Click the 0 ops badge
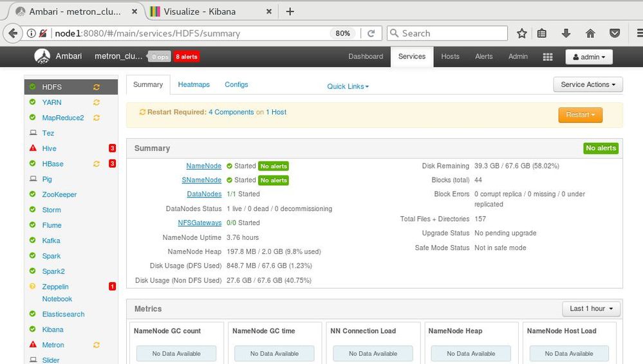The image size is (643, 364). pyautogui.click(x=160, y=57)
